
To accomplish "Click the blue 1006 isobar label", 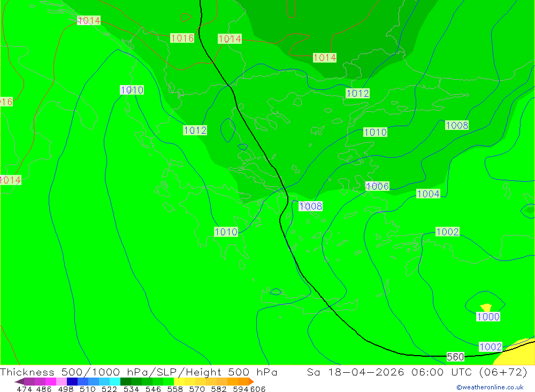I will pyautogui.click(x=377, y=186).
